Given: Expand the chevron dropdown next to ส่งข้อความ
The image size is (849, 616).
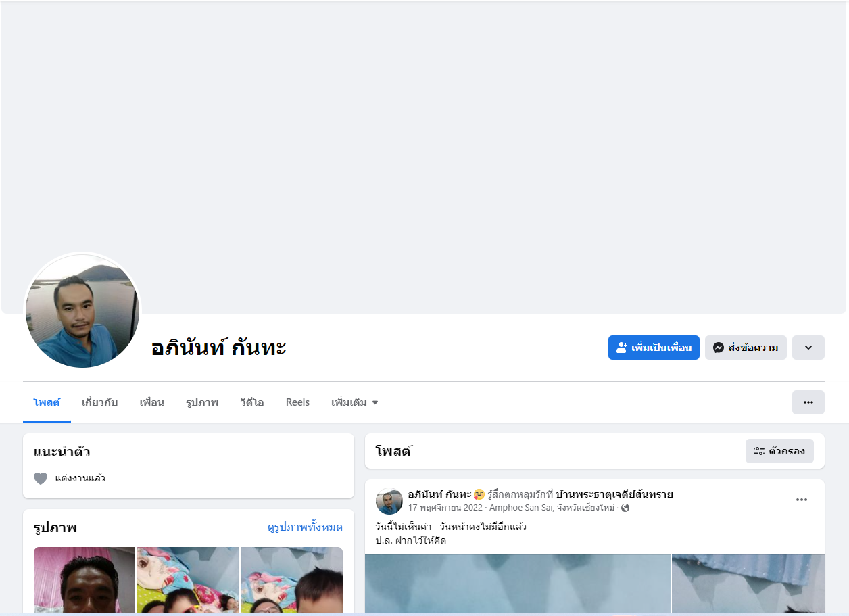Looking at the screenshot, I should pyautogui.click(x=808, y=348).
